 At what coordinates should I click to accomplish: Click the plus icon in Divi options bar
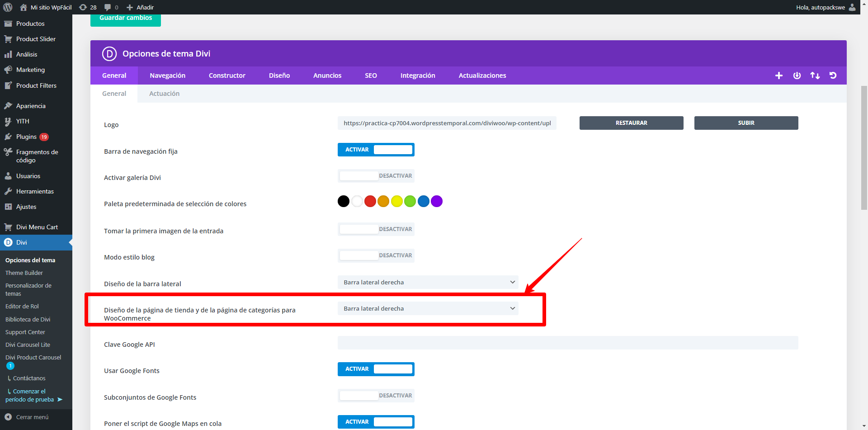pos(779,76)
